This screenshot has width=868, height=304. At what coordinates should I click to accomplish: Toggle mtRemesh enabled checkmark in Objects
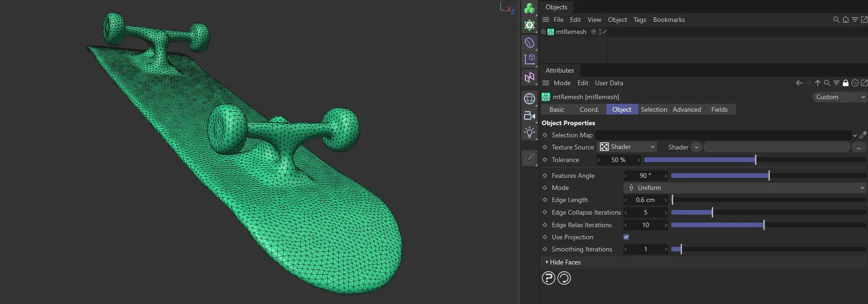[604, 32]
